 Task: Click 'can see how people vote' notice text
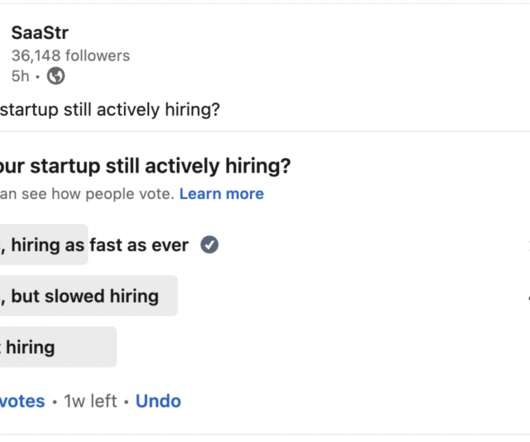point(87,194)
